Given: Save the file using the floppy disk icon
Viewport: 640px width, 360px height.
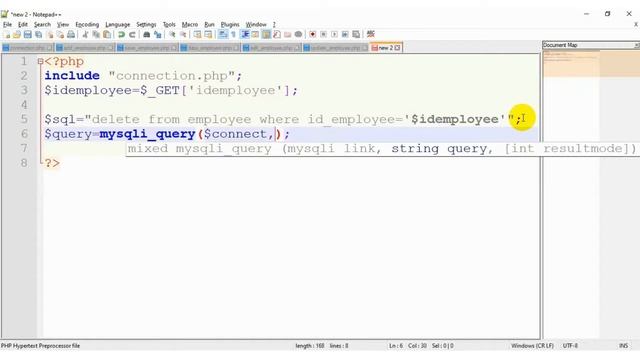Looking at the screenshot, I should coord(27,35).
